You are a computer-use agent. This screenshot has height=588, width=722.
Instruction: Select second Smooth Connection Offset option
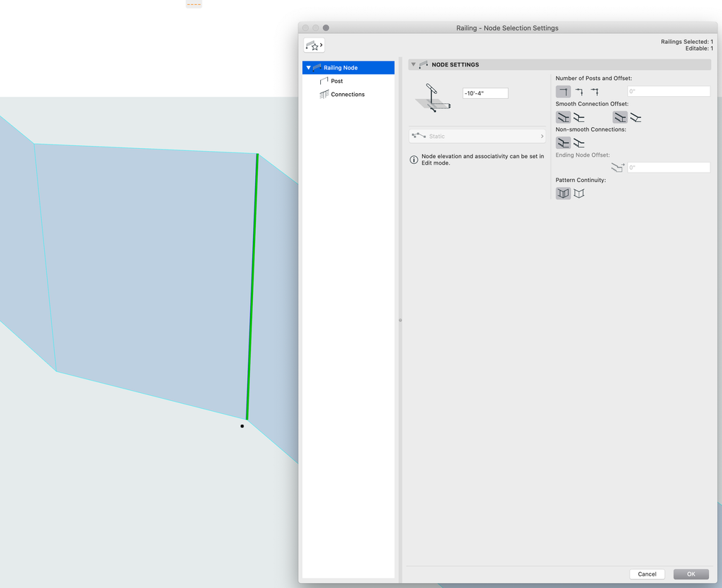click(x=579, y=117)
